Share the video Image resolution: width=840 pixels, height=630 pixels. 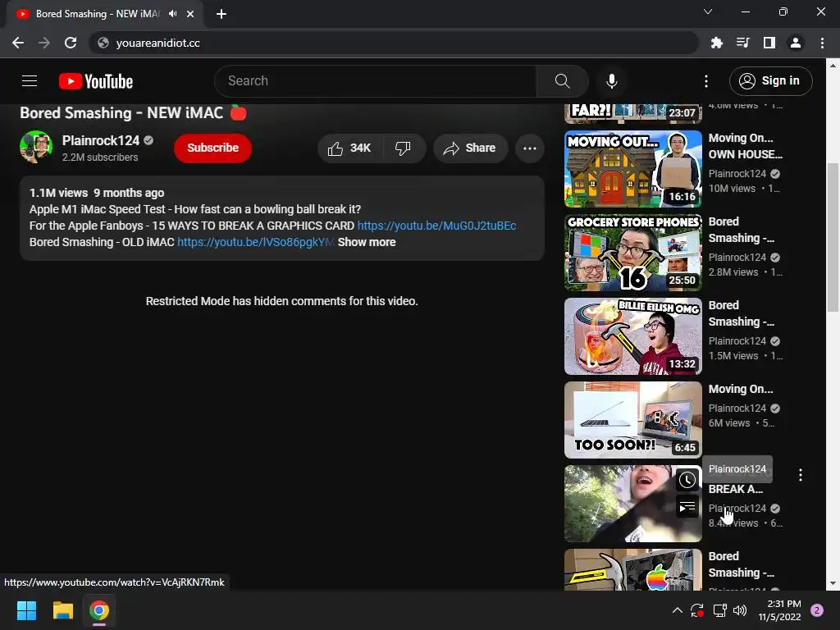(470, 148)
